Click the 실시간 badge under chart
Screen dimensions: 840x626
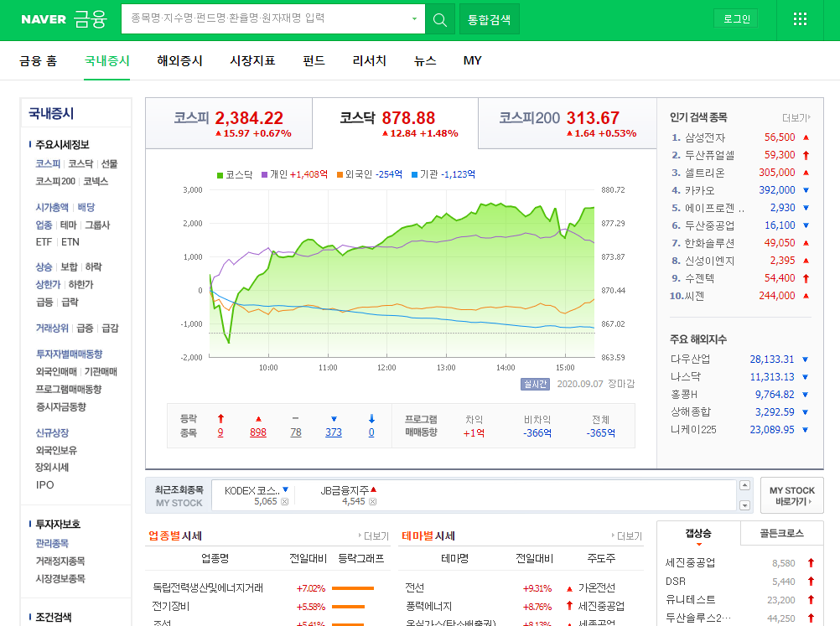(535, 384)
